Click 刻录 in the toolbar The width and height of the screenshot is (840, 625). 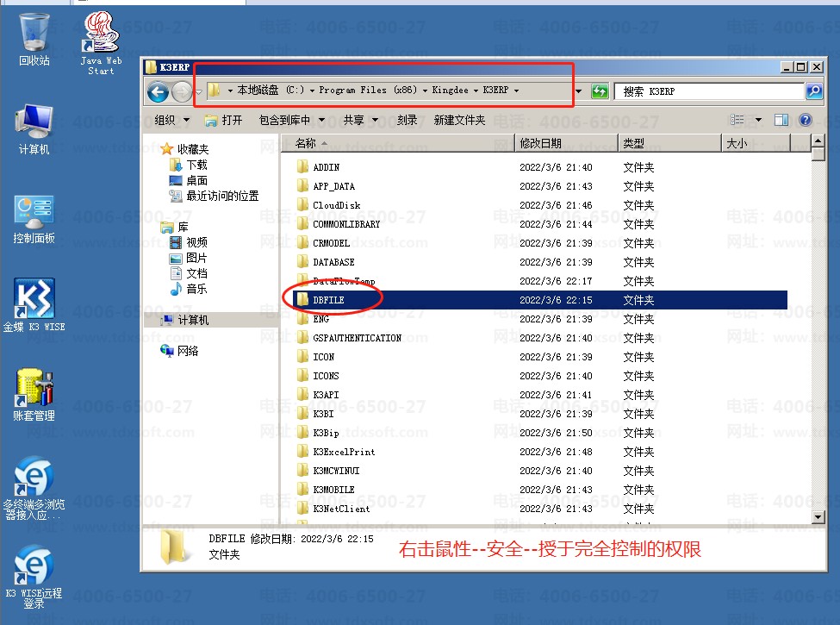pyautogui.click(x=408, y=120)
